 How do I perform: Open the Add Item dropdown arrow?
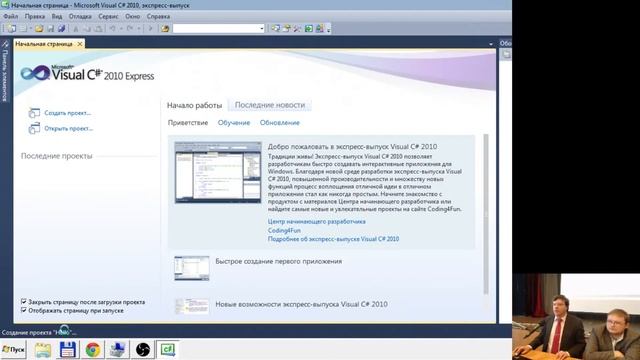[31, 29]
